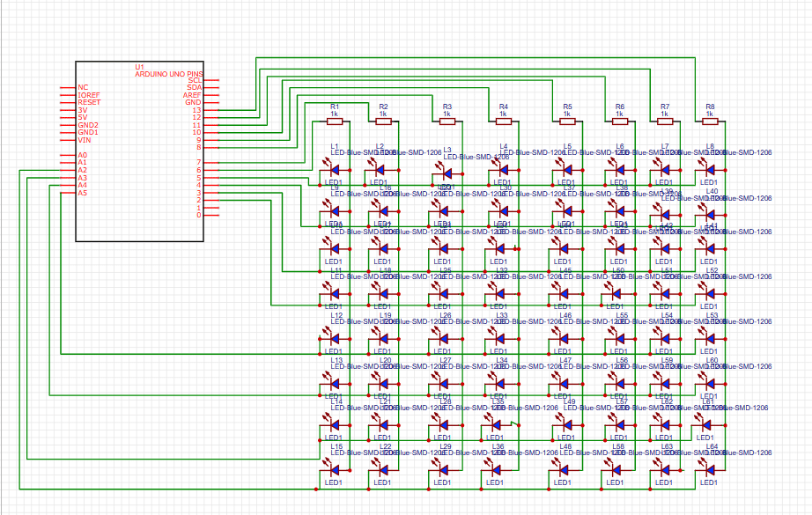
Task: Select pin 13 of the Arduino
Action: point(196,109)
